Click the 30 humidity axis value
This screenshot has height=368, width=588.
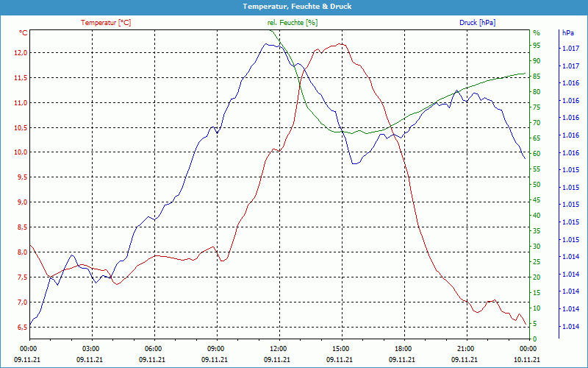tap(537, 247)
